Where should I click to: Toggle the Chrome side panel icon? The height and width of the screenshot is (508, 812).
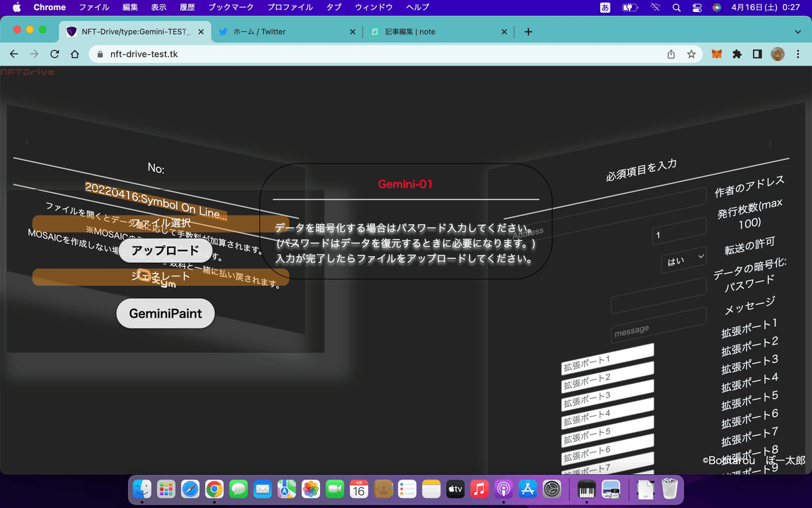click(758, 54)
